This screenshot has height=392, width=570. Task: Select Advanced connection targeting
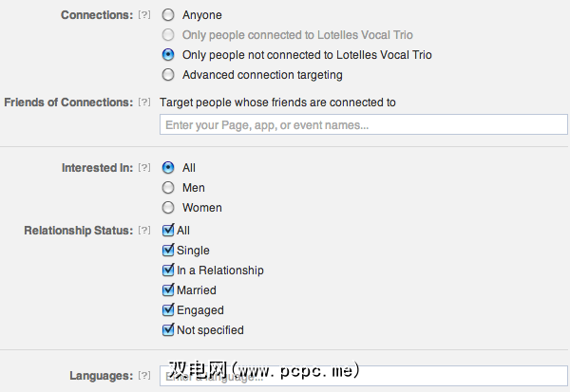pos(168,75)
